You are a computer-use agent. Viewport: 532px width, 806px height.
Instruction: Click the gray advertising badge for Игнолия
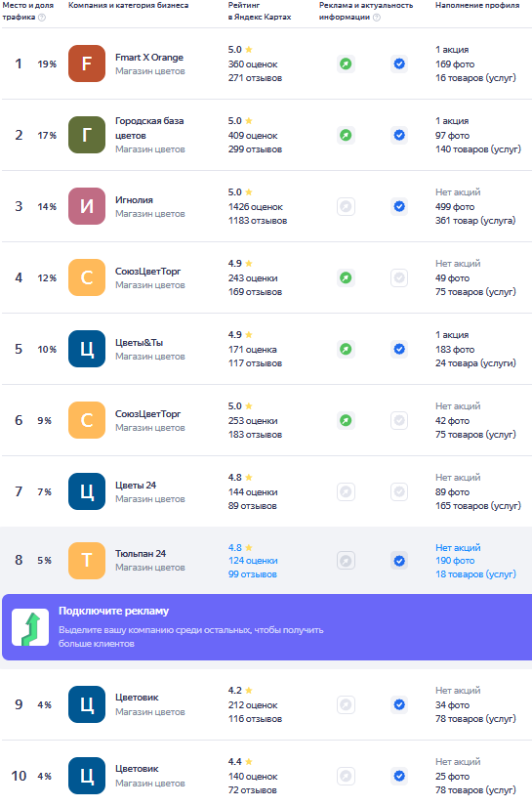(x=347, y=207)
